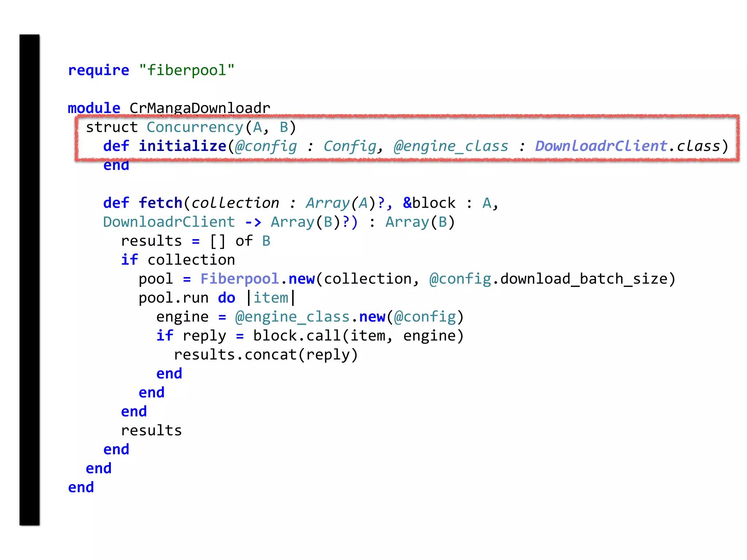Click the 'require' keyword
This screenshot has height=560, width=747.
tap(98, 70)
